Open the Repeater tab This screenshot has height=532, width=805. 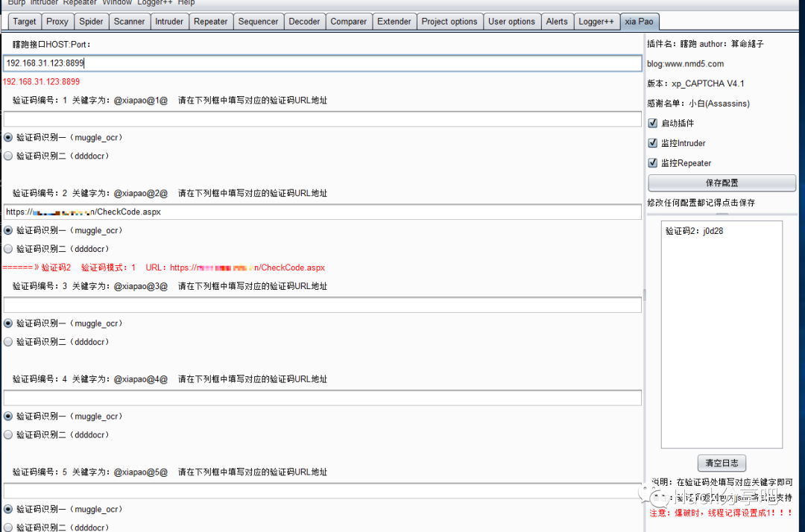(210, 22)
